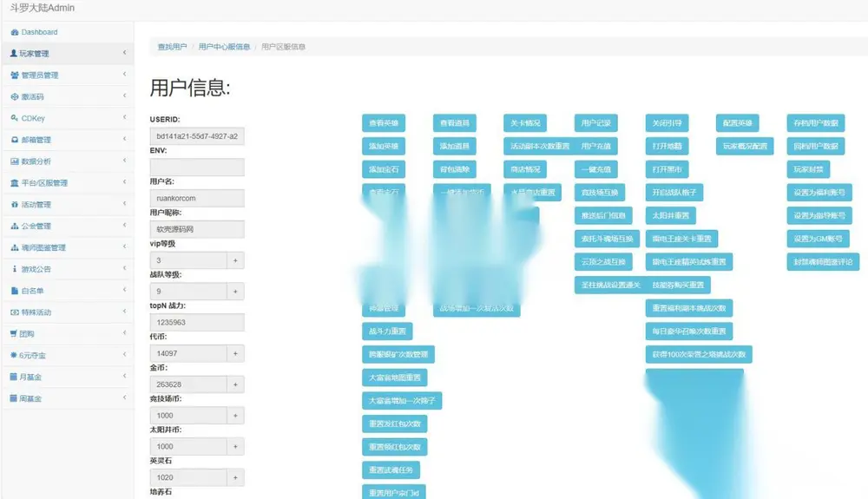Click the plus button beside 代币 14097
The width and height of the screenshot is (868, 499).
[x=235, y=353]
